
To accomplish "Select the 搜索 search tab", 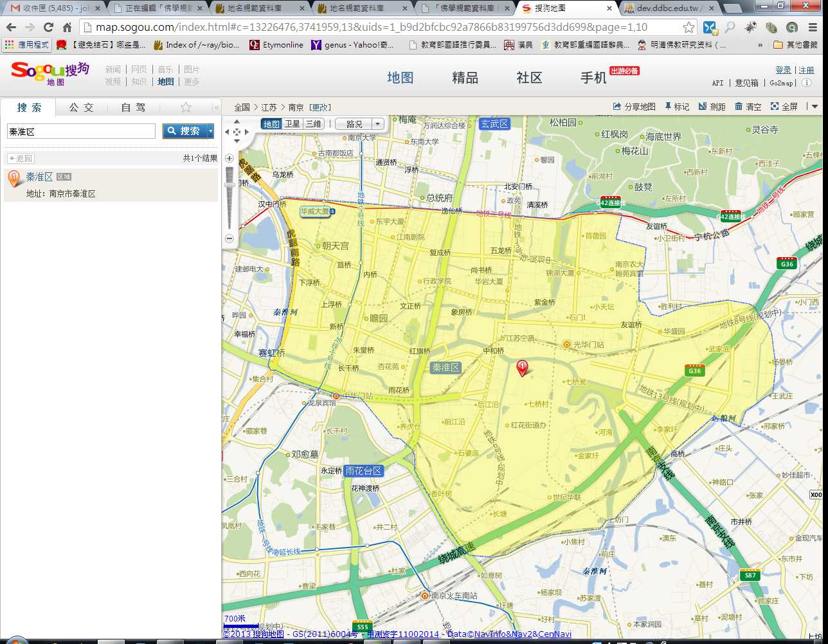I will click(x=30, y=107).
